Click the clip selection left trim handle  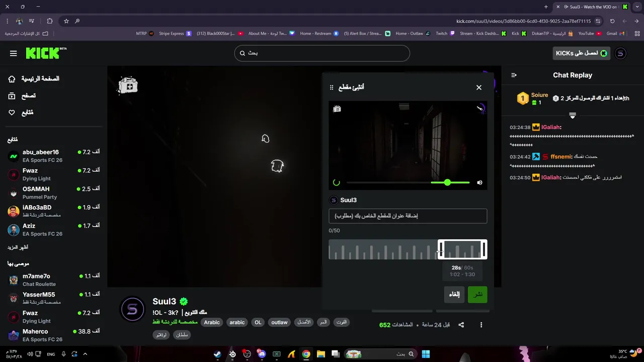pos(440,249)
